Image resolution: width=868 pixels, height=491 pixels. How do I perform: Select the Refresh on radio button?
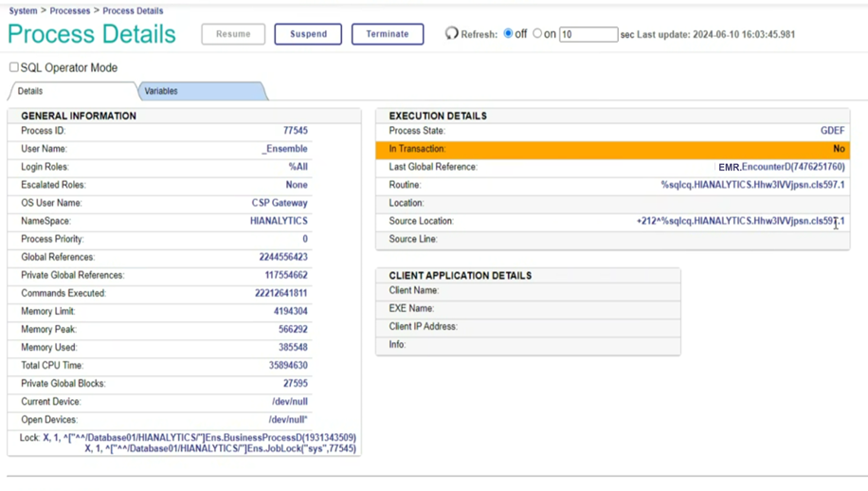[537, 34]
